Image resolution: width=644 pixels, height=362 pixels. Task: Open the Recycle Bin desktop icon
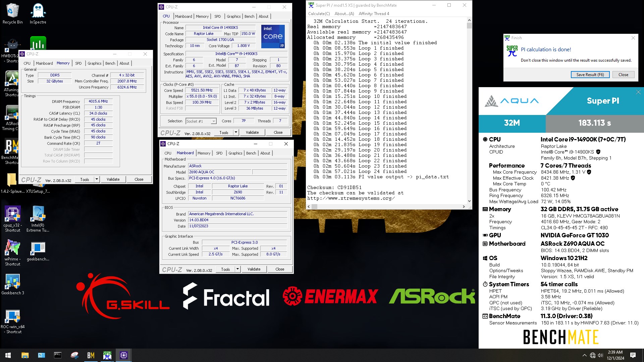[x=12, y=13]
